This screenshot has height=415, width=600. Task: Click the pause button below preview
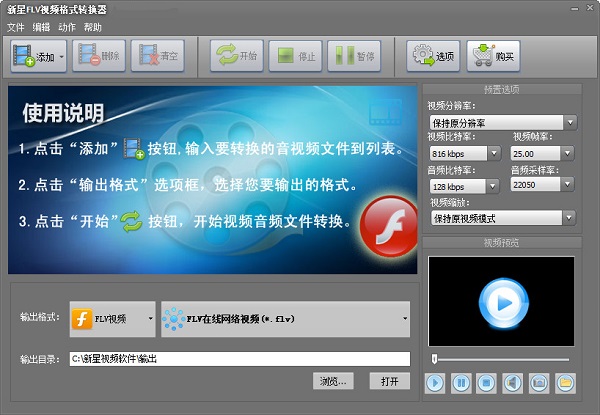pos(461,382)
